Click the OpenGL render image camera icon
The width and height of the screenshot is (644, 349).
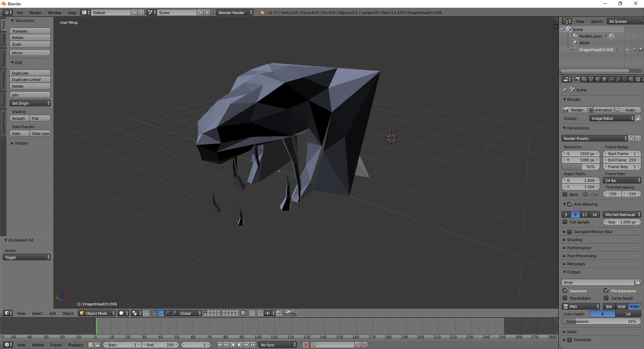[287, 313]
